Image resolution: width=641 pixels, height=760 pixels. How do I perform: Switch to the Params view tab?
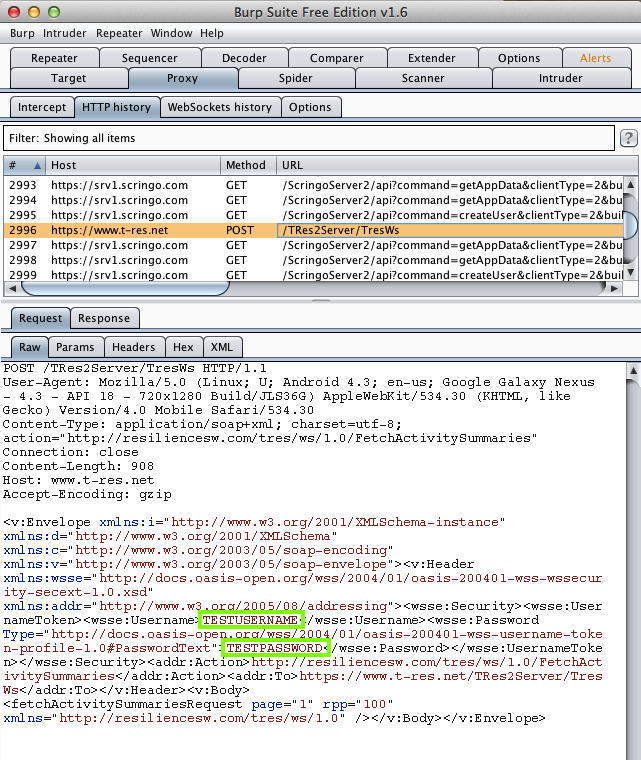point(75,348)
